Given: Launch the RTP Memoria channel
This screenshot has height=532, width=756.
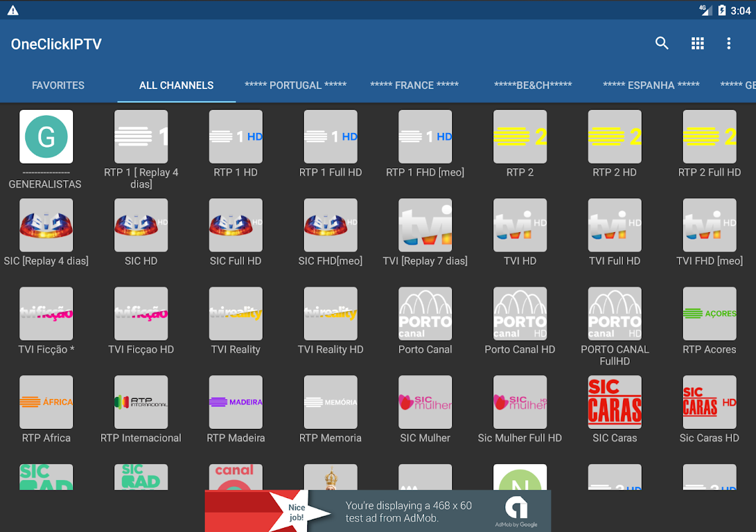Looking at the screenshot, I should [330, 402].
